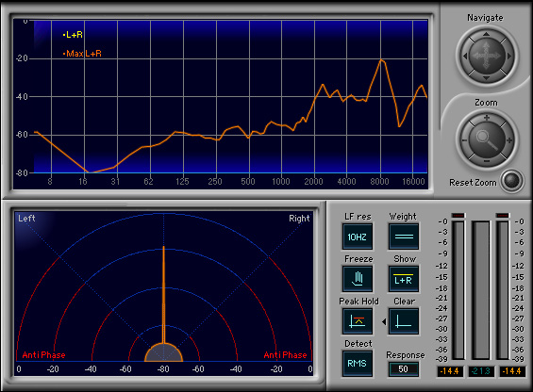Screen dimensions: 533x392
Task: Click the Navigate right arrow
Action: [509, 56]
